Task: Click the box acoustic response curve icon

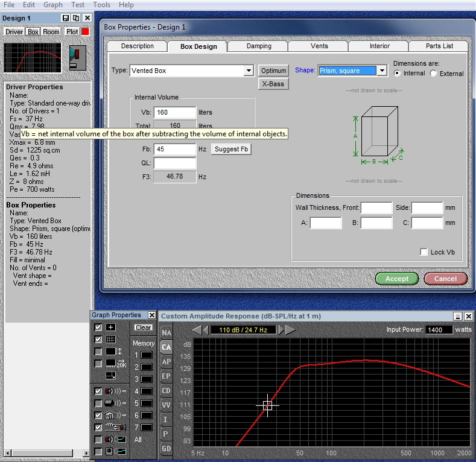Action: 115,452
